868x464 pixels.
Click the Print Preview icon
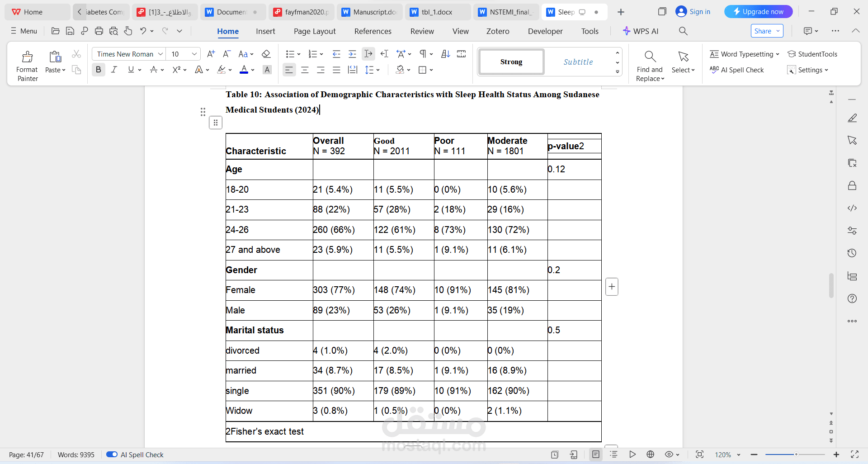pos(113,31)
